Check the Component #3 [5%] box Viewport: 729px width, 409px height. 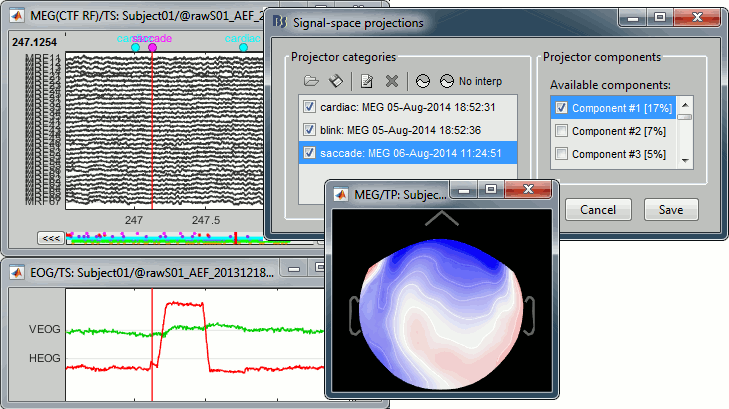(x=561, y=153)
